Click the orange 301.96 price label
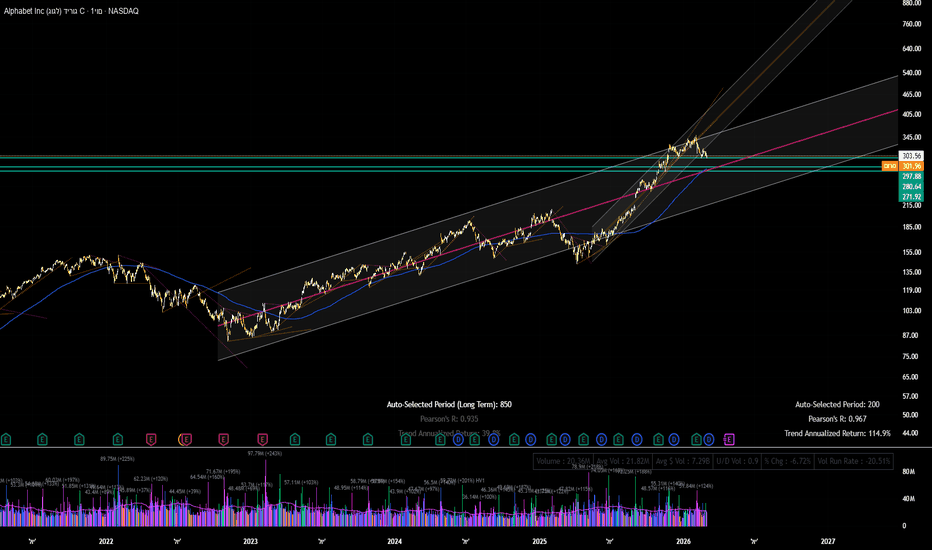The height and width of the screenshot is (550, 932). click(911, 166)
